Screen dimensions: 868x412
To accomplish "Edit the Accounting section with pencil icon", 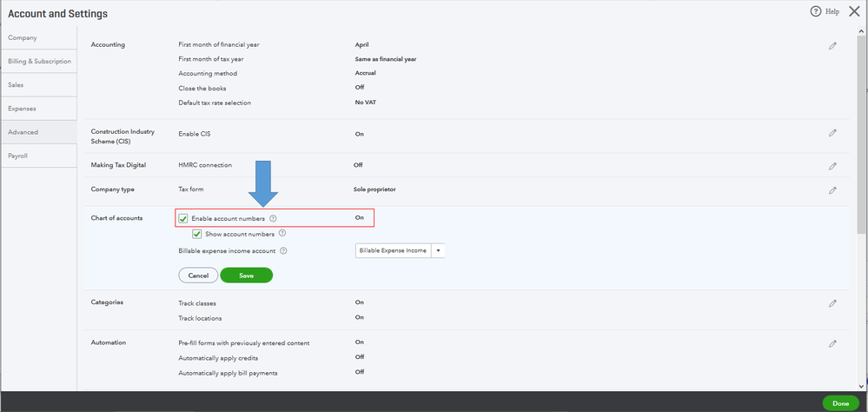I will tap(832, 46).
